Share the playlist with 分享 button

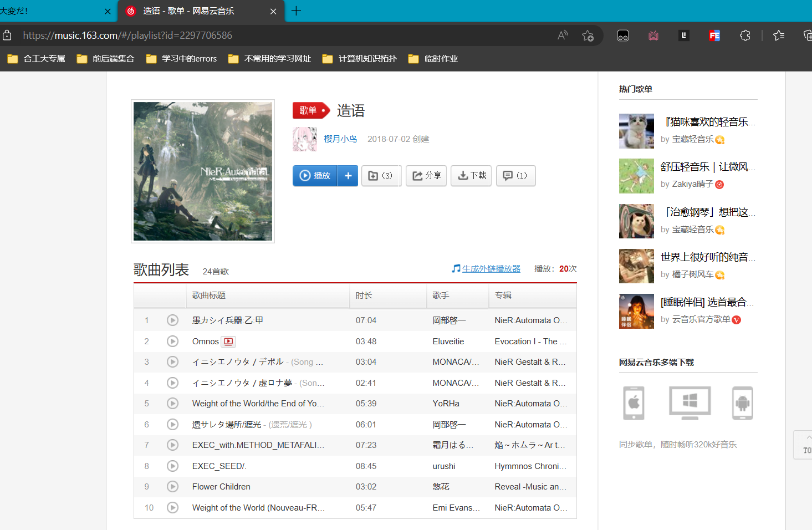click(x=426, y=176)
